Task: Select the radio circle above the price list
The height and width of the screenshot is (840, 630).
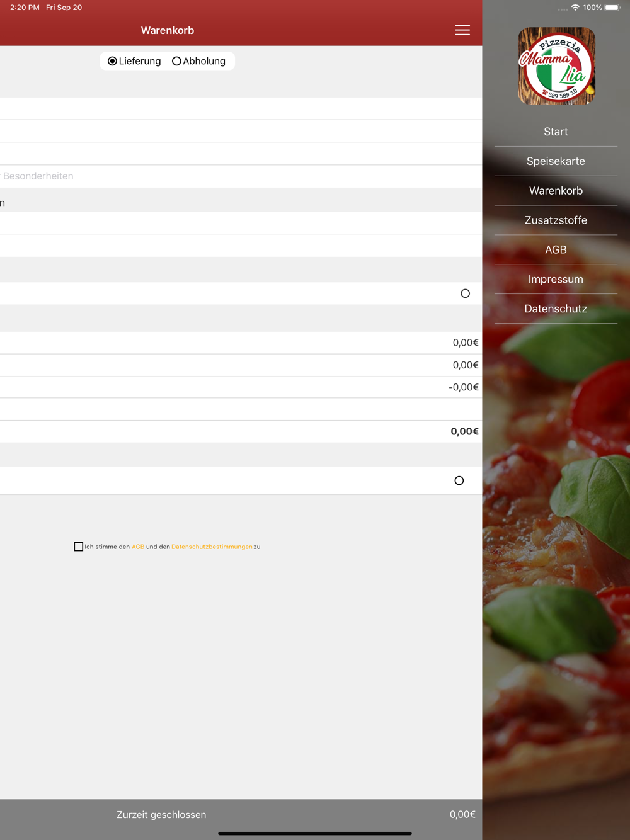Action: coord(465,293)
